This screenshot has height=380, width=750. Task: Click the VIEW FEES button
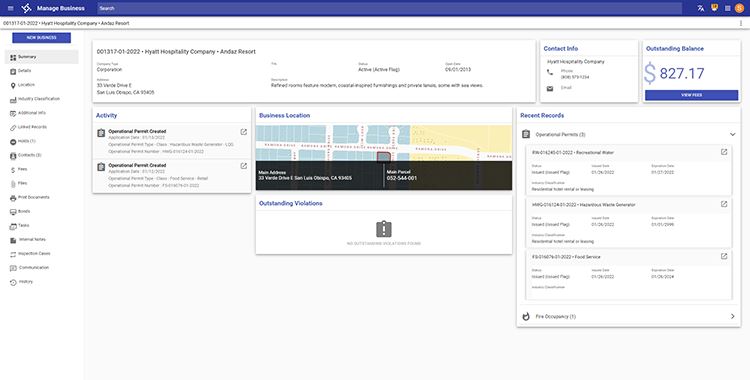tap(691, 95)
